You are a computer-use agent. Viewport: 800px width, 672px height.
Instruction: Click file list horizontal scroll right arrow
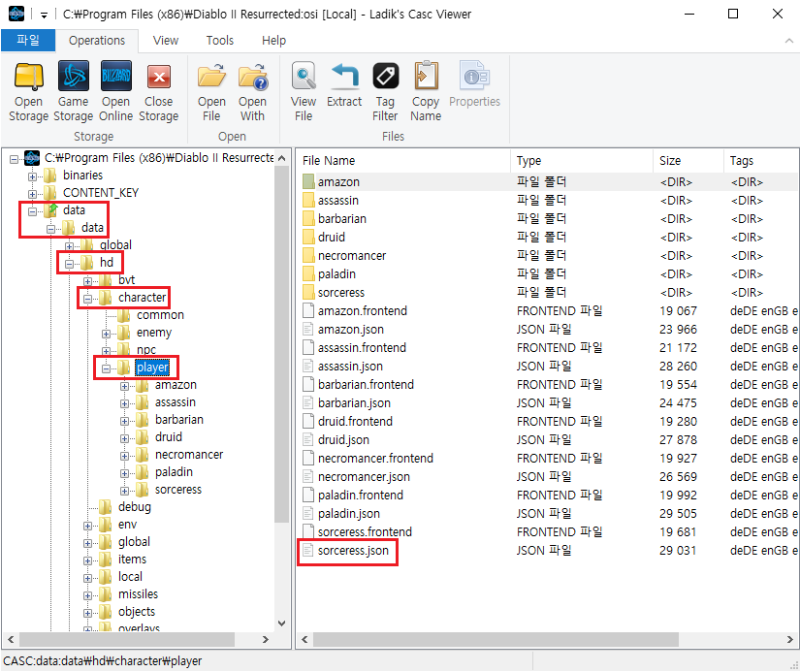click(x=789, y=639)
